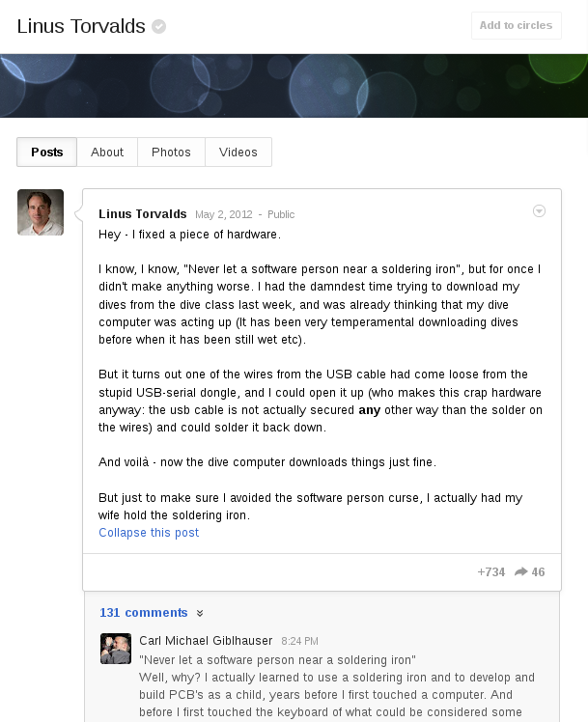Open the post options circular arrow menu

[x=539, y=210]
